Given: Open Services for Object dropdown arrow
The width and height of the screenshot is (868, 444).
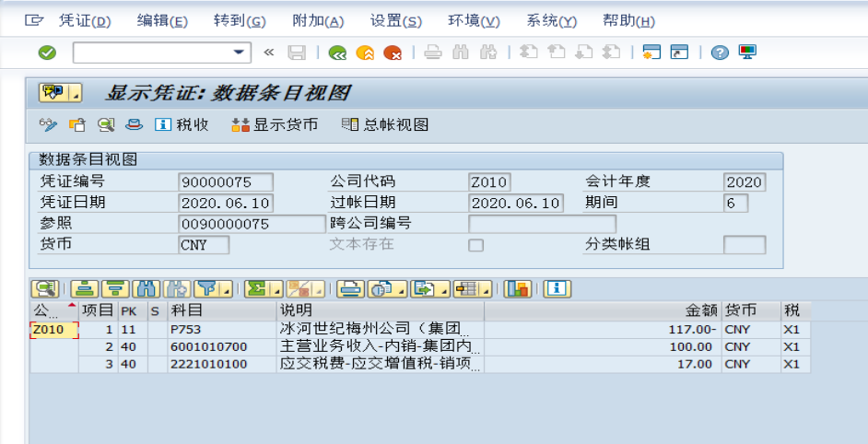Looking at the screenshot, I should click(76, 92).
